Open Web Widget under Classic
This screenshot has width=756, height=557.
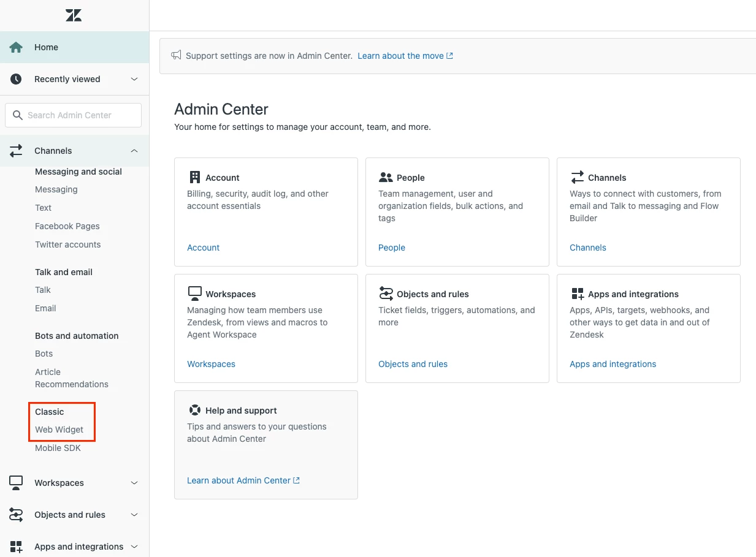[x=59, y=430]
